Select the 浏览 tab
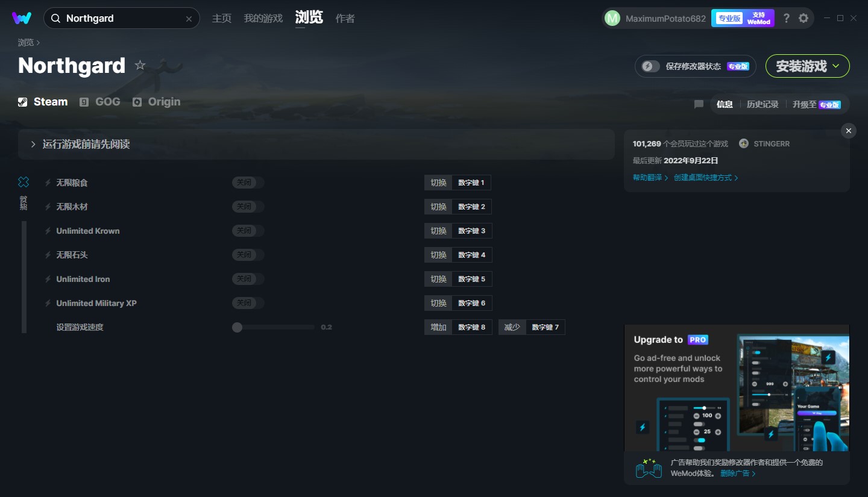The height and width of the screenshot is (497, 868). (x=309, y=17)
